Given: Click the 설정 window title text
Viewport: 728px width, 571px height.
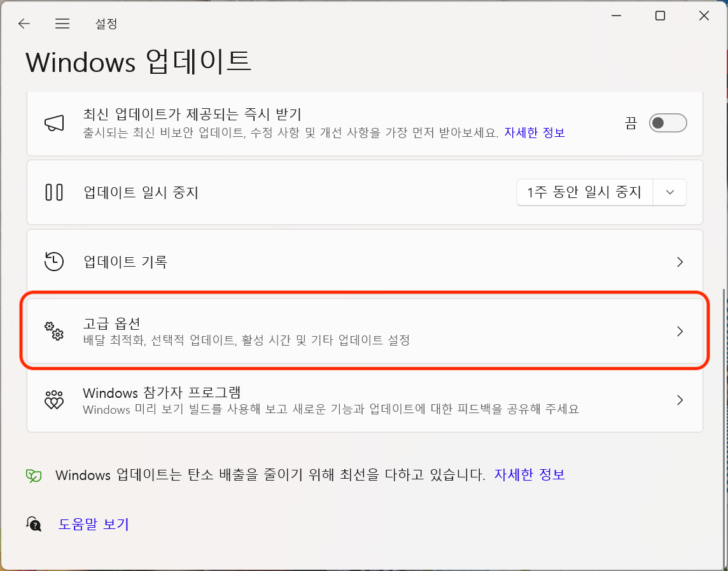Looking at the screenshot, I should point(106,24).
